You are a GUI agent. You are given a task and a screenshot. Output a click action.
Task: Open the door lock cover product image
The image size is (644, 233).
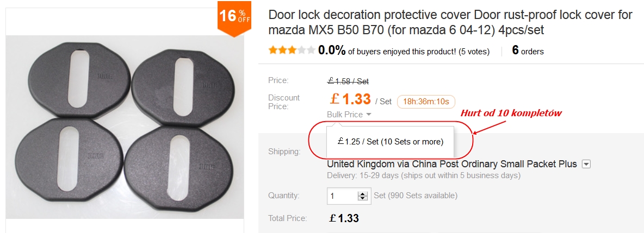click(x=125, y=127)
